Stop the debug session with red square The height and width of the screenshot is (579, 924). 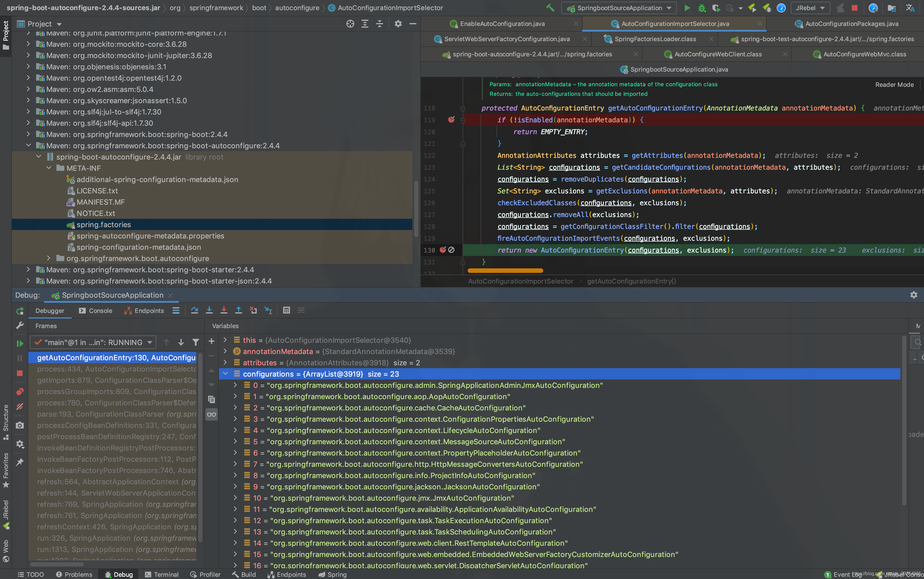pos(20,374)
